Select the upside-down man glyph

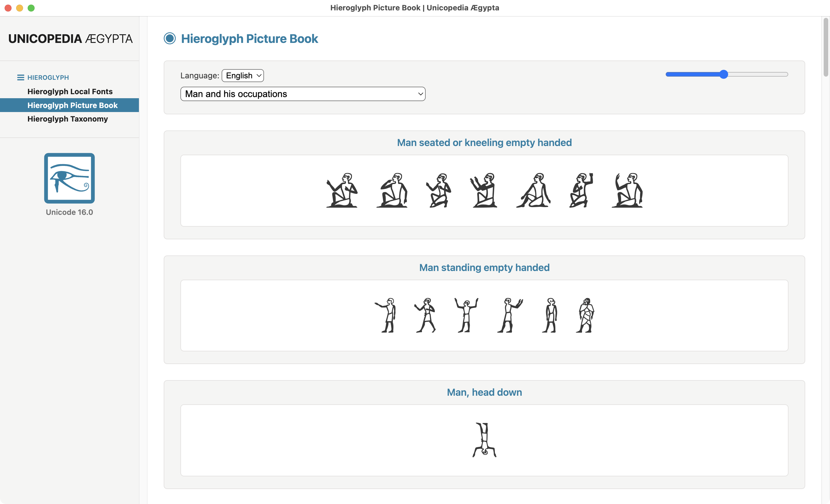click(484, 440)
